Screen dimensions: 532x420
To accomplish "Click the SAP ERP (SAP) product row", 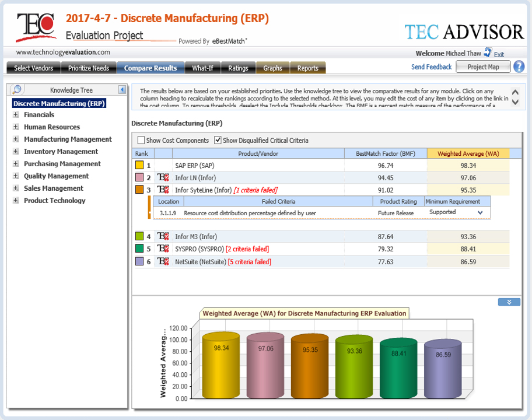I will point(323,166).
